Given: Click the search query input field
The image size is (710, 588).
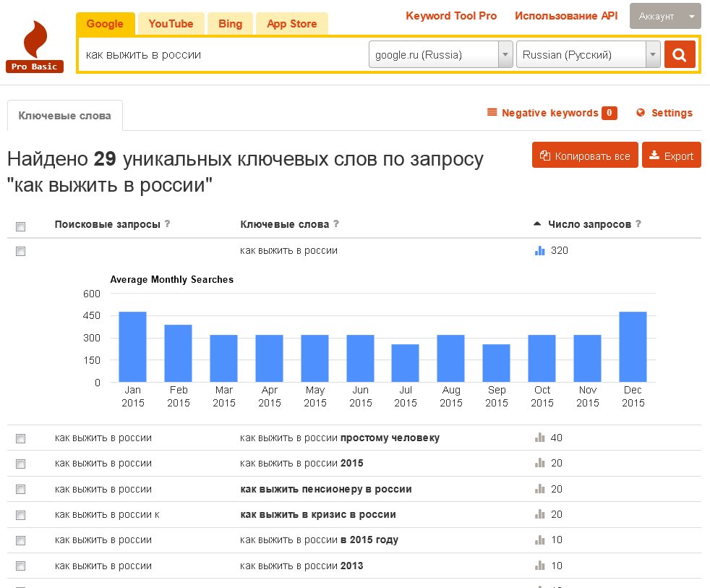Looking at the screenshot, I should point(223,54).
